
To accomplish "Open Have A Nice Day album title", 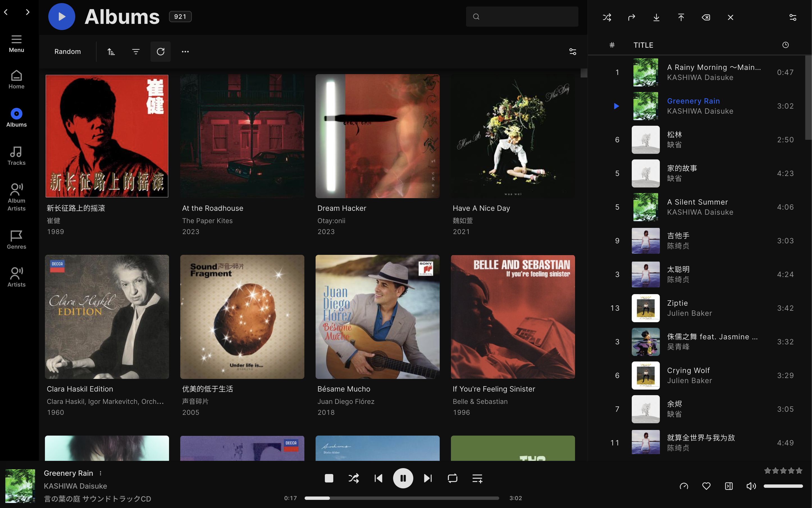I will click(x=481, y=208).
